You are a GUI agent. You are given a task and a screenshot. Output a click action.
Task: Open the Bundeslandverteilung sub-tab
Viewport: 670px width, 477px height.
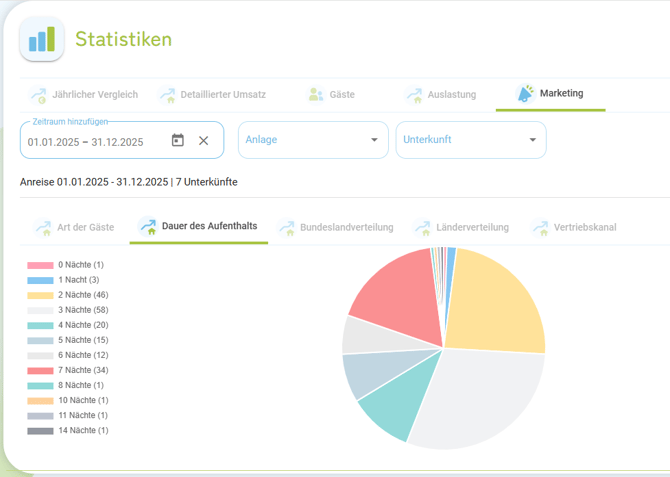[x=336, y=227]
